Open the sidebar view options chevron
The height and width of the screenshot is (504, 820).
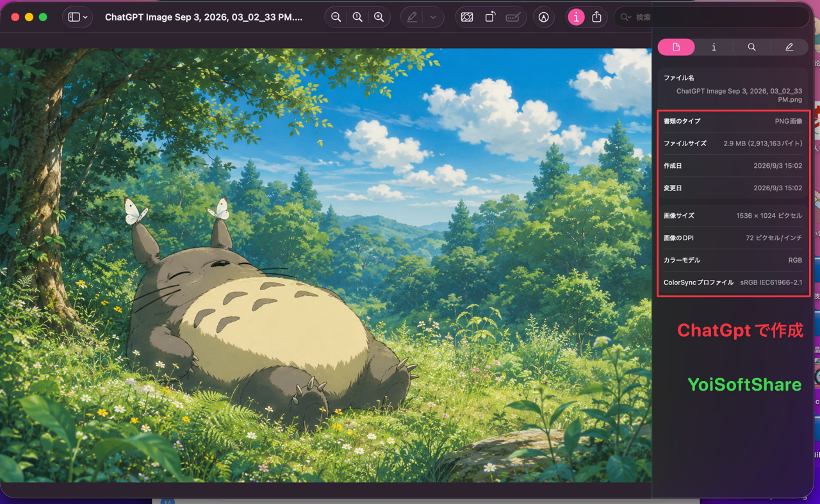tap(85, 17)
